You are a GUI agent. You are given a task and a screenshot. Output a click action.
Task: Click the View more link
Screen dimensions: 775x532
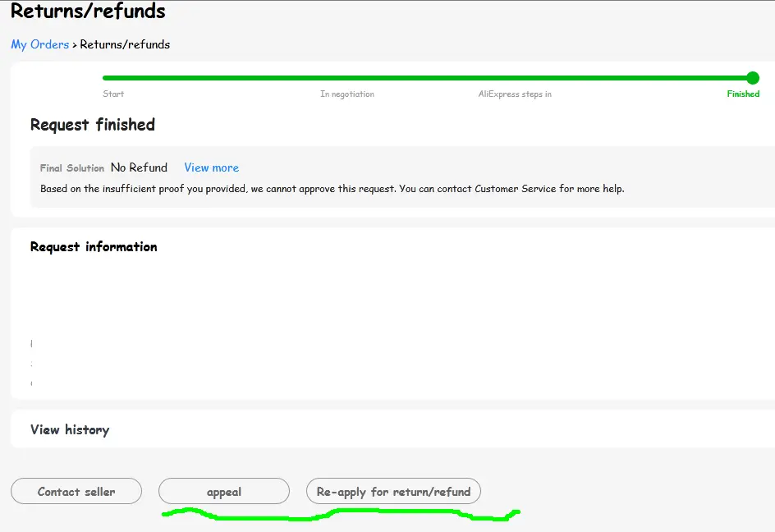coord(212,167)
